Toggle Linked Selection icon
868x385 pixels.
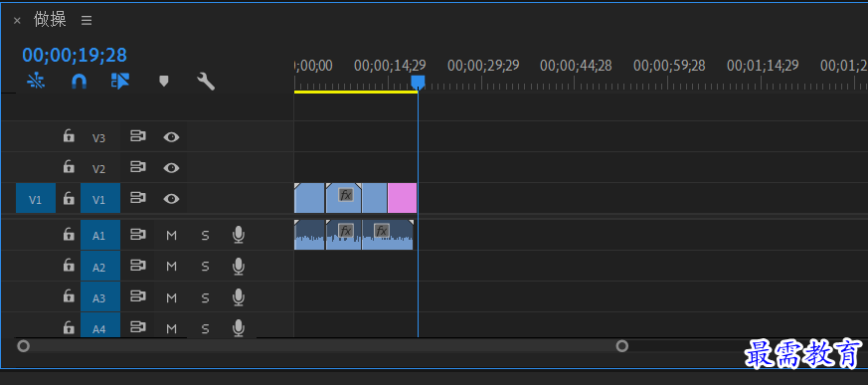pyautogui.click(x=120, y=82)
